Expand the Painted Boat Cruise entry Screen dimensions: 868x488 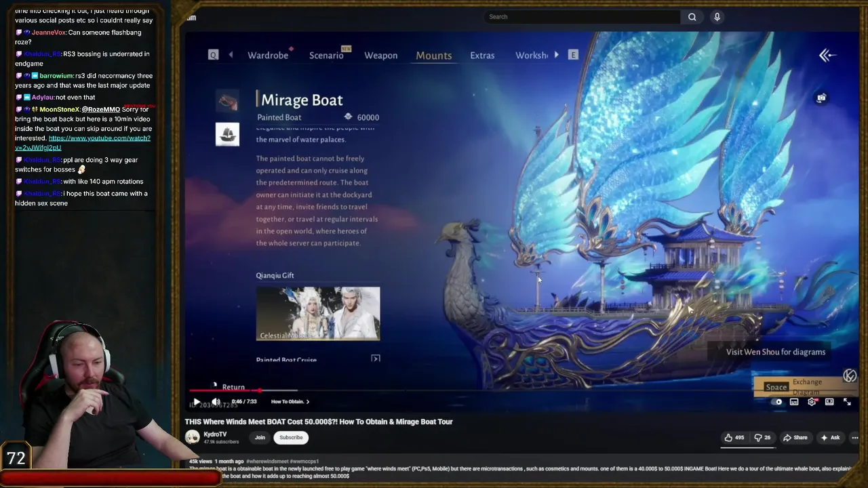click(x=376, y=359)
